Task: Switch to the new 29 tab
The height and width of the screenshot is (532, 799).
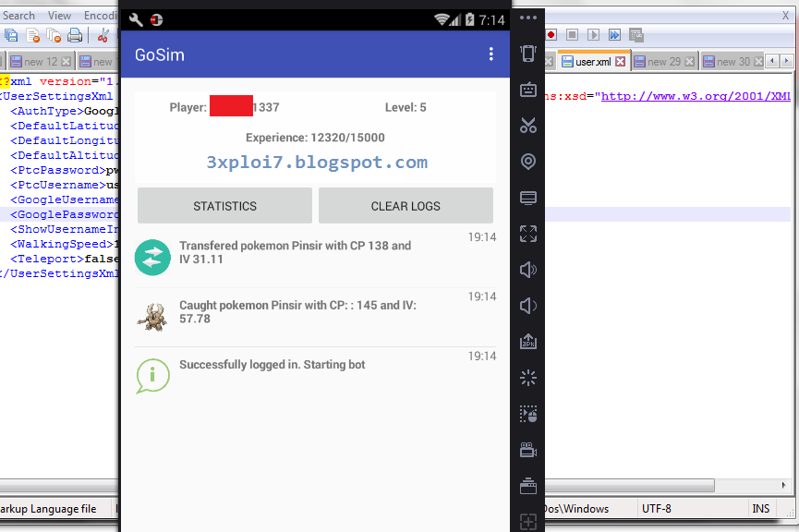Action: coord(664,62)
